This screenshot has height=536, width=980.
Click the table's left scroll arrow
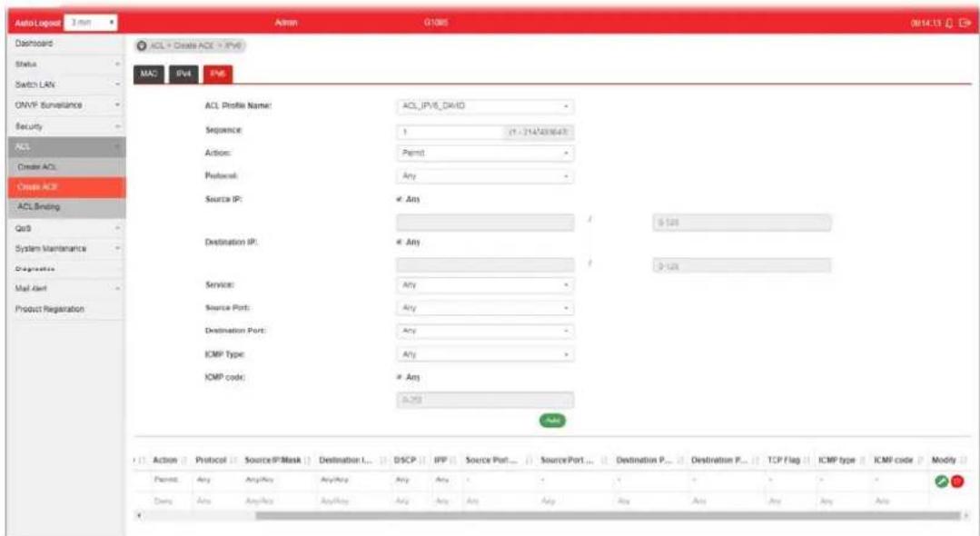tap(139, 515)
